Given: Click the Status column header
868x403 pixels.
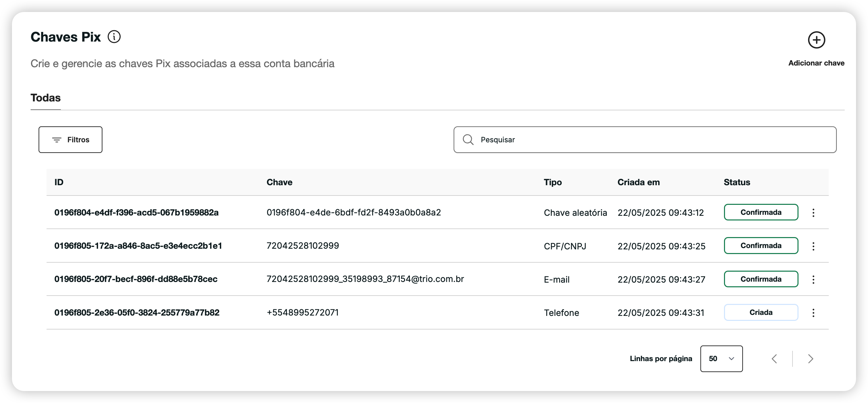Looking at the screenshot, I should [x=737, y=182].
